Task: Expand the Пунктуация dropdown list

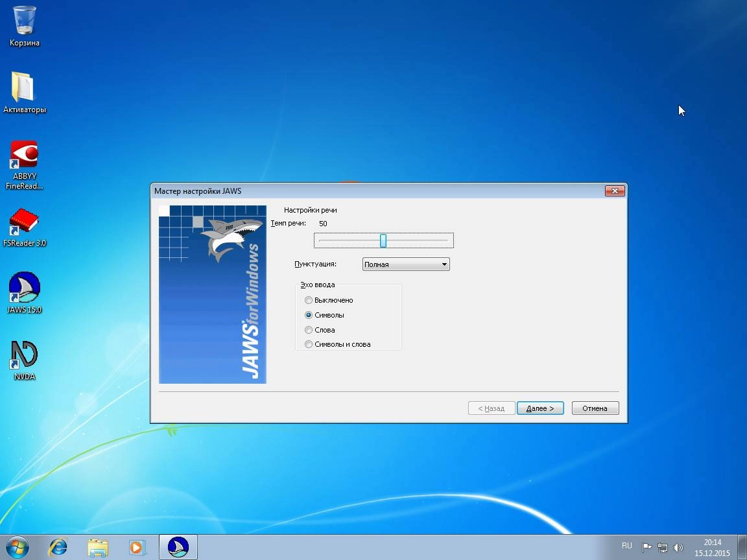Action: point(406,264)
